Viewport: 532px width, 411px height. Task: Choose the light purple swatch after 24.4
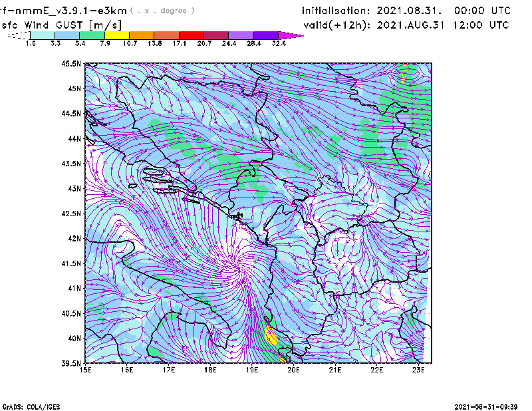pyautogui.click(x=241, y=35)
